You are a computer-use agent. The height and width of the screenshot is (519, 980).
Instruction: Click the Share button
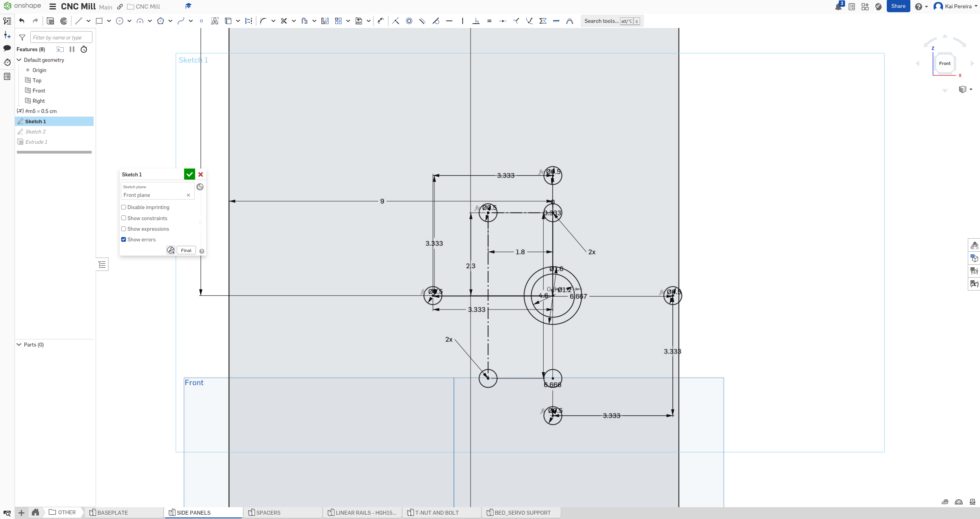(898, 6)
